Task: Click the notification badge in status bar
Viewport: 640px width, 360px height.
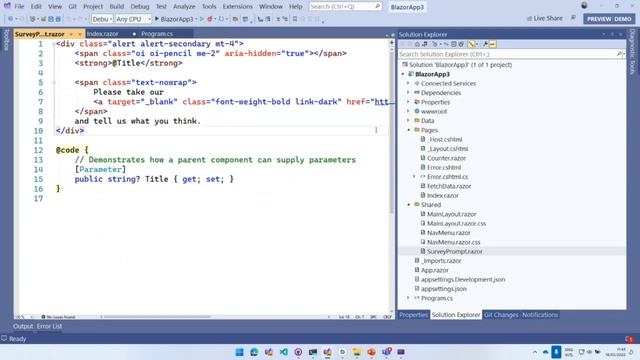Action: pyautogui.click(x=629, y=339)
